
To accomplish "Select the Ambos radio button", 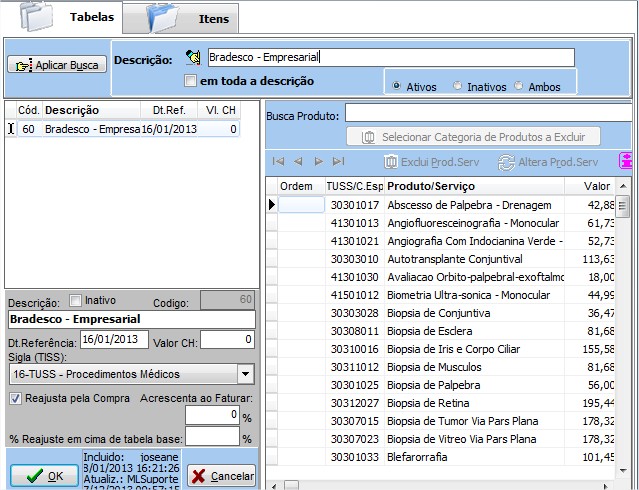I will click(518, 86).
